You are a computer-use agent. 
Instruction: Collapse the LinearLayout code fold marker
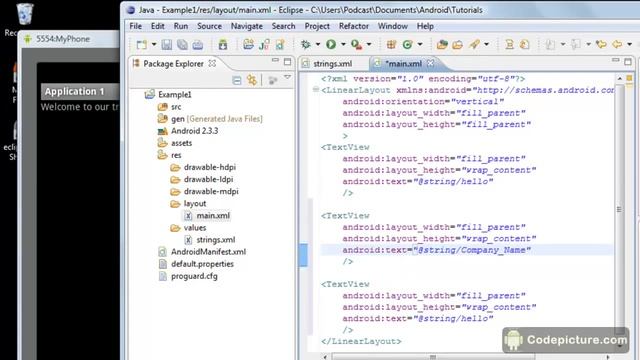coord(316,89)
